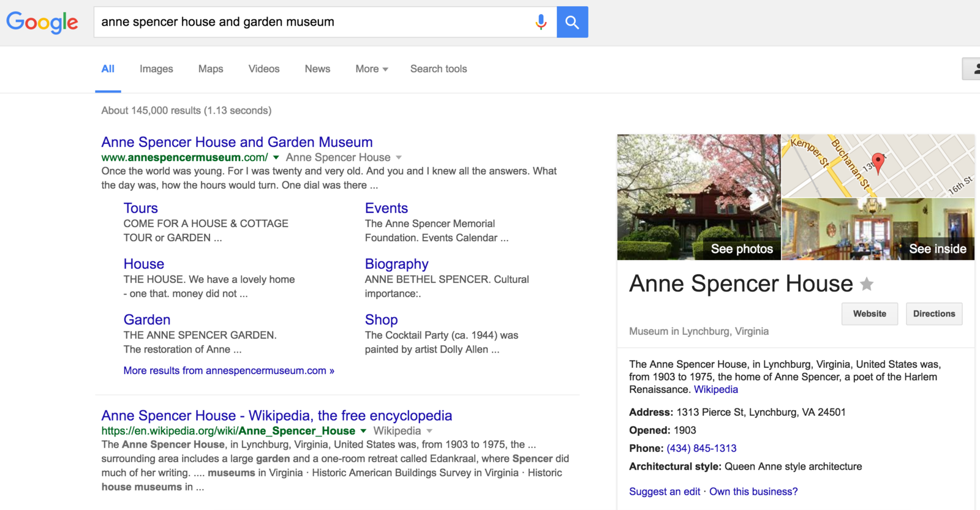This screenshot has height=510, width=980.
Task: Click the Anne Spencer House panel title
Action: pos(741,284)
